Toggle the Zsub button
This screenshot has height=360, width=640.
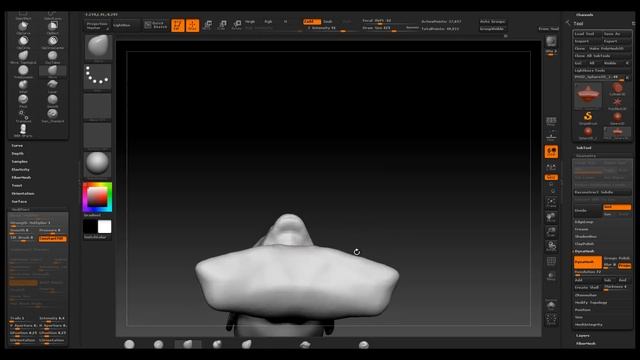328,22
